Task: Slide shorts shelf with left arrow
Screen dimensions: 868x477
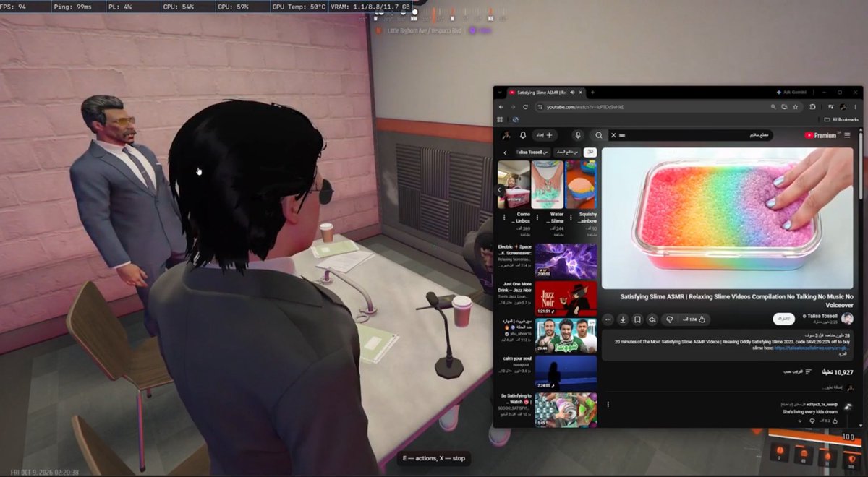Action: [x=500, y=190]
